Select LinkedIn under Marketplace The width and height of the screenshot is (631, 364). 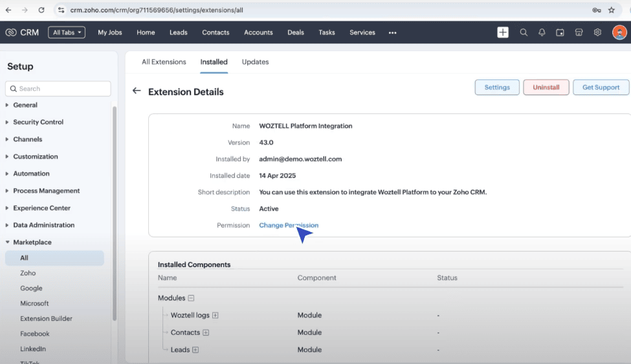pyautogui.click(x=33, y=349)
